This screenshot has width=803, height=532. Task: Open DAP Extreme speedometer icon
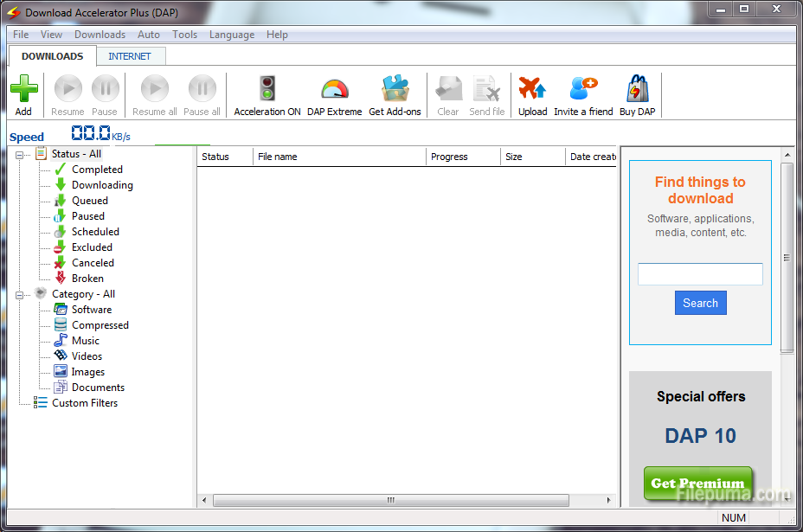334,89
